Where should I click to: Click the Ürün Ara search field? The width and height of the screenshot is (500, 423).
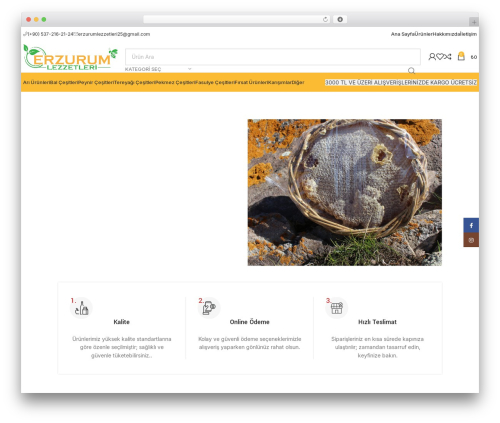click(273, 57)
